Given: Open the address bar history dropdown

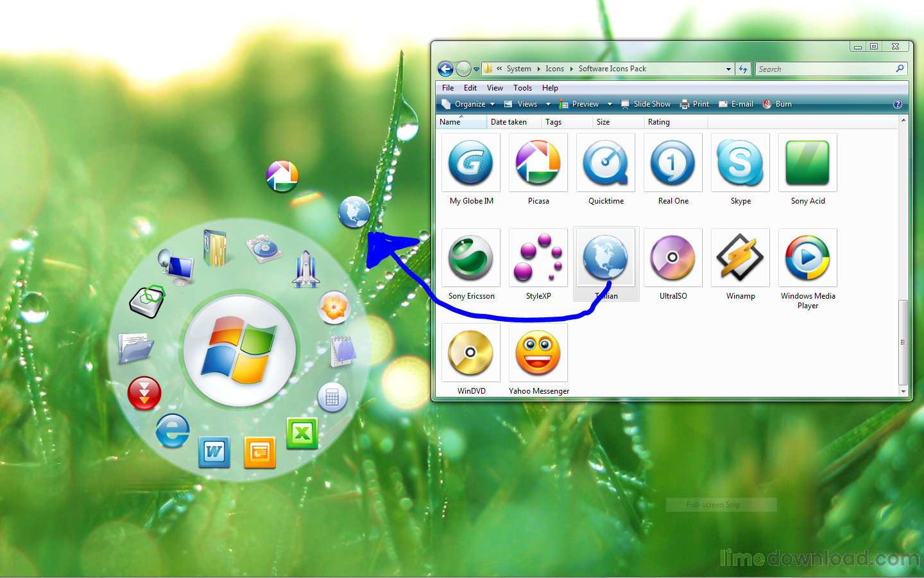Looking at the screenshot, I should [728, 69].
